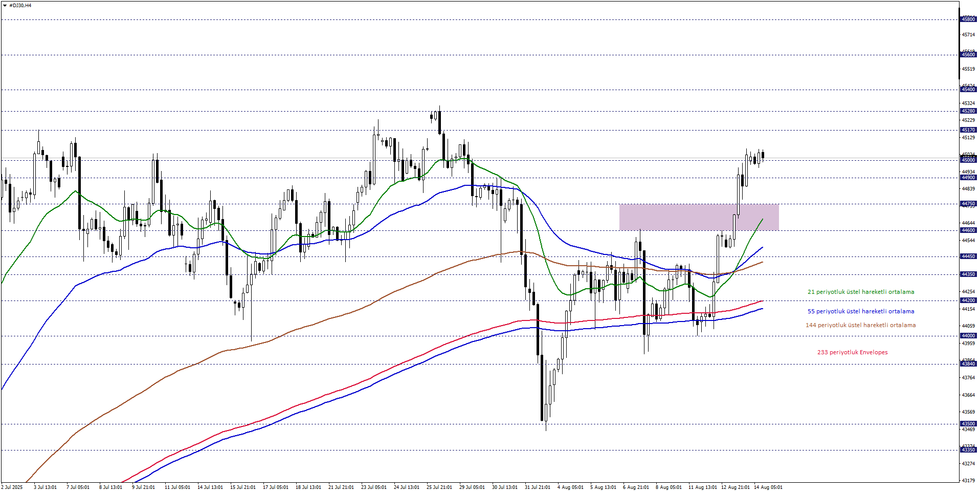Click the 44839 price scale value
980x493 pixels.
tap(968, 189)
